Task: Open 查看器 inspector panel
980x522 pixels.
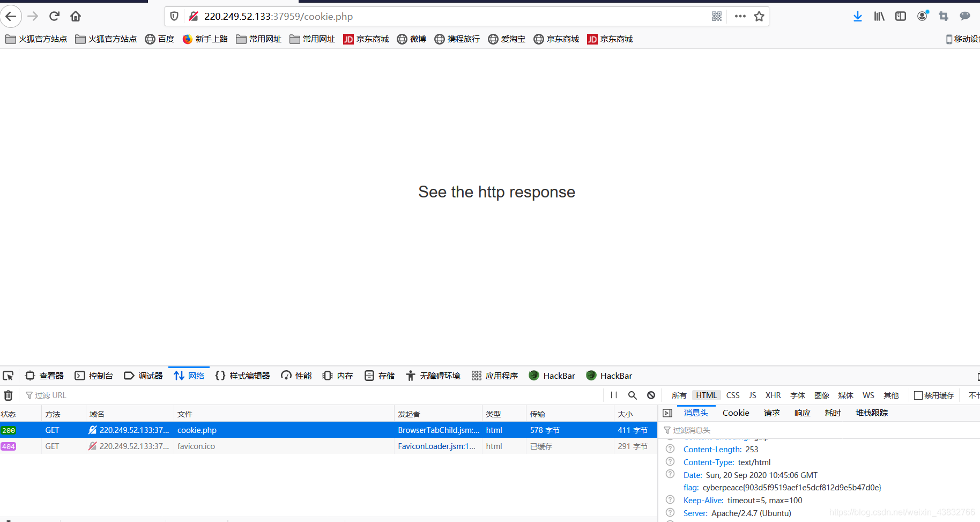Action: [44, 376]
